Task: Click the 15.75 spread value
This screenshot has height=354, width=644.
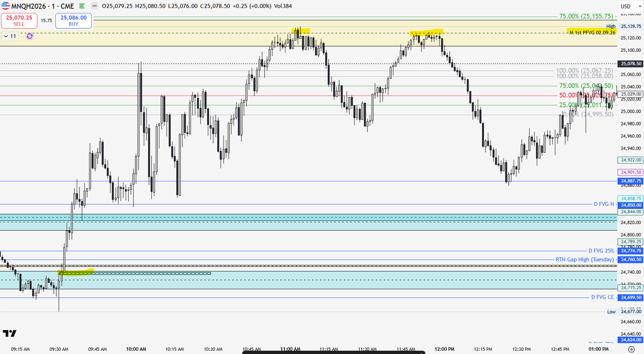Action: coord(46,20)
